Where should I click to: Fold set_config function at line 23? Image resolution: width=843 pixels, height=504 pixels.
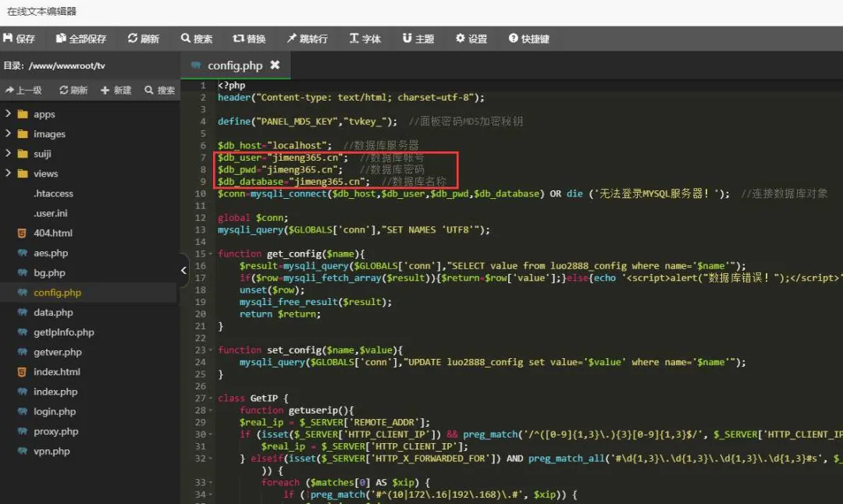210,350
